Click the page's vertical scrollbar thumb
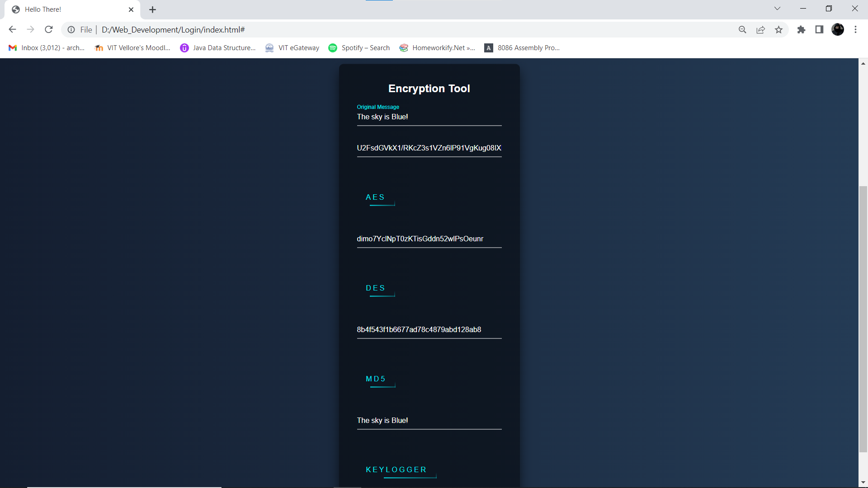This screenshot has width=868, height=488. 863,319
